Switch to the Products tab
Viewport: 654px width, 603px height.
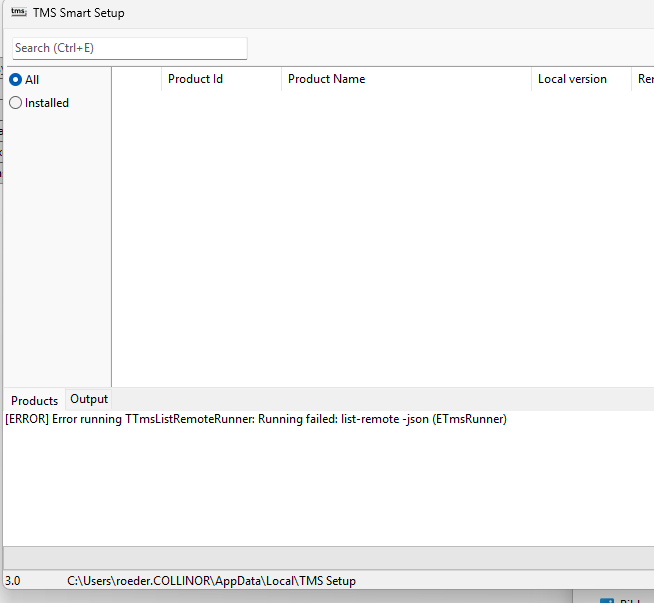coord(35,400)
